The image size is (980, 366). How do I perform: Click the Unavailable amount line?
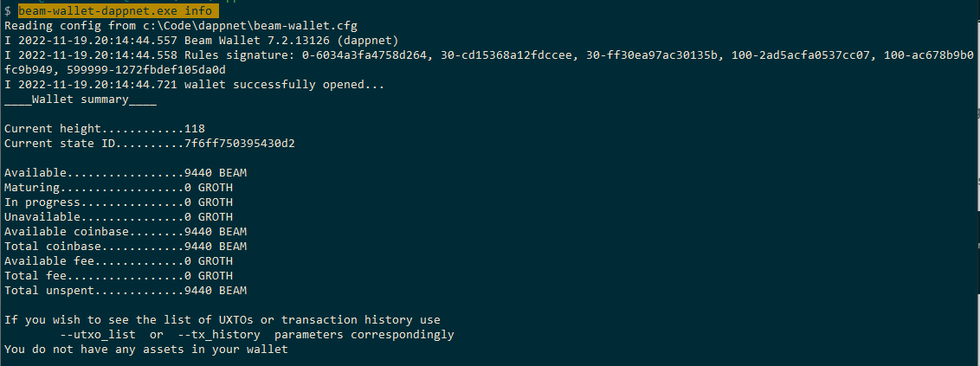pyautogui.click(x=119, y=217)
